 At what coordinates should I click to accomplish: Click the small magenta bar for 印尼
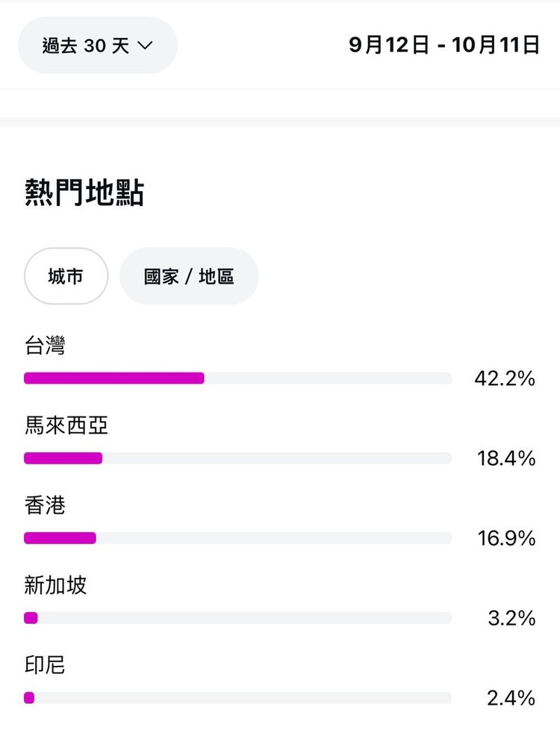click(x=29, y=698)
